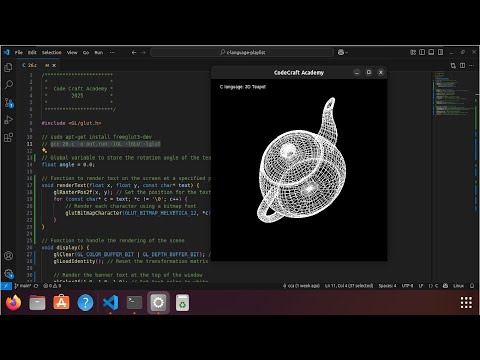This screenshot has width=480, height=360.
Task: Open Ubuntu Software from the dock
Action: pyautogui.click(x=62, y=303)
